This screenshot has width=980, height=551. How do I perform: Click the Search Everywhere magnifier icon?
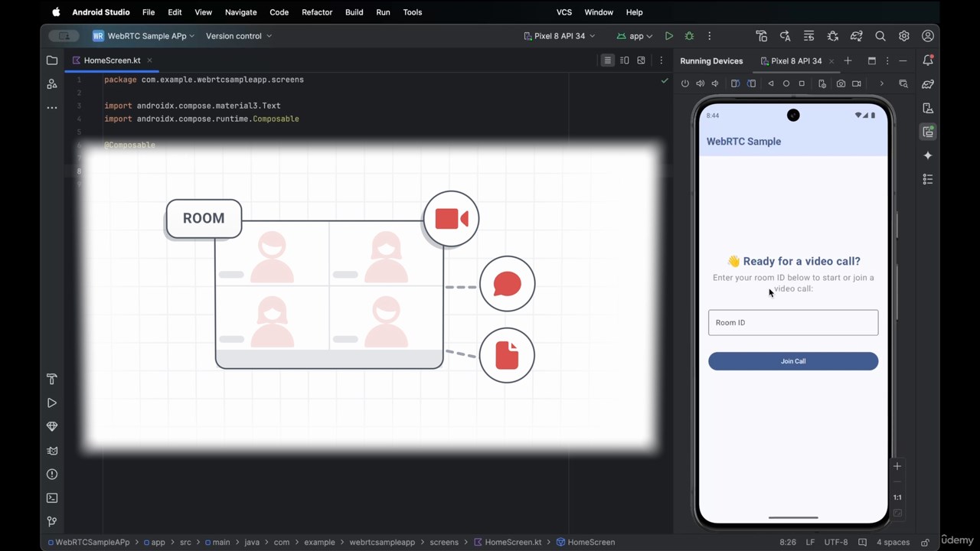[x=880, y=36]
